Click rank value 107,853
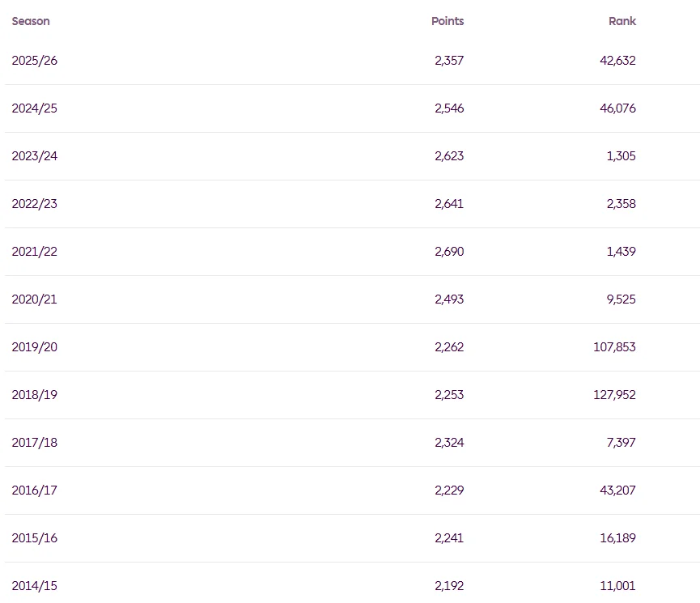700x603 pixels. [614, 347]
